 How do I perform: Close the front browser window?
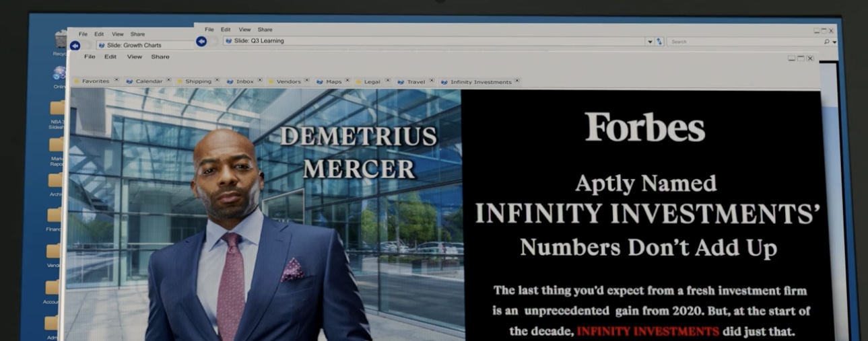pos(810,59)
